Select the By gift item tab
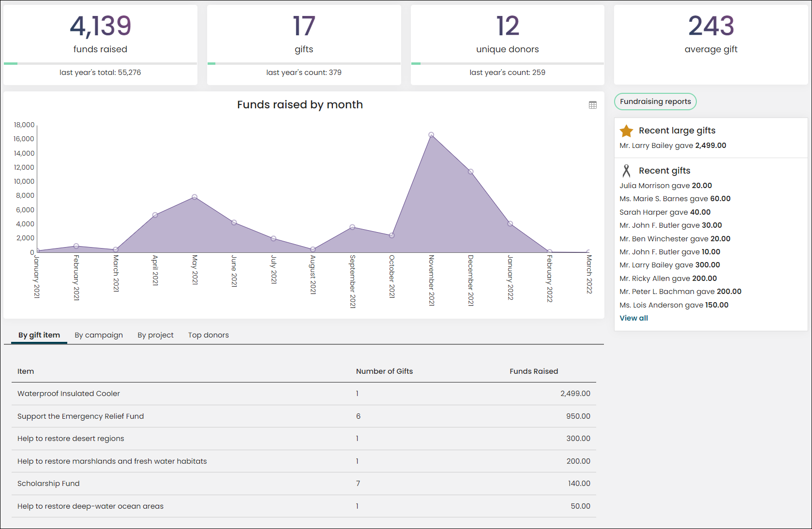 (x=39, y=335)
